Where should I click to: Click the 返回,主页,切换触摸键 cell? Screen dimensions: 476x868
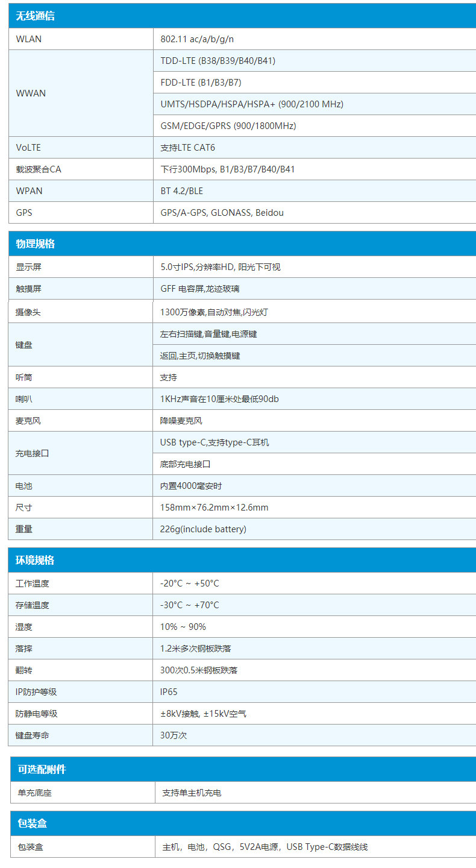[315, 356]
